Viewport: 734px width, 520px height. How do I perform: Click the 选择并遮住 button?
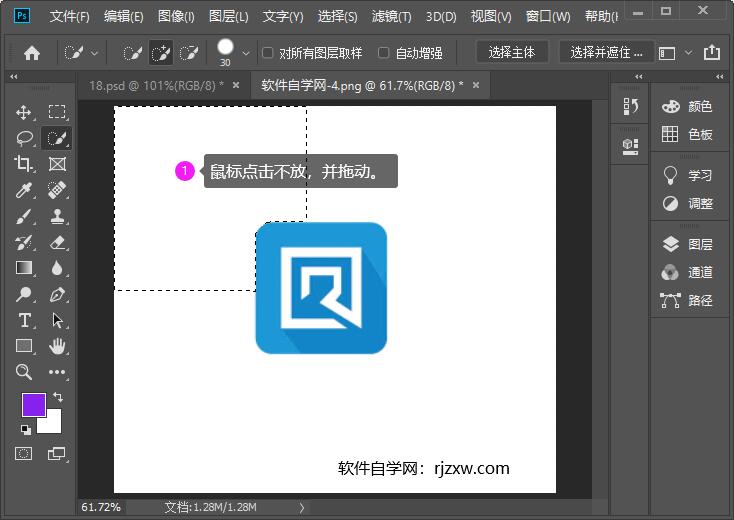[606, 52]
